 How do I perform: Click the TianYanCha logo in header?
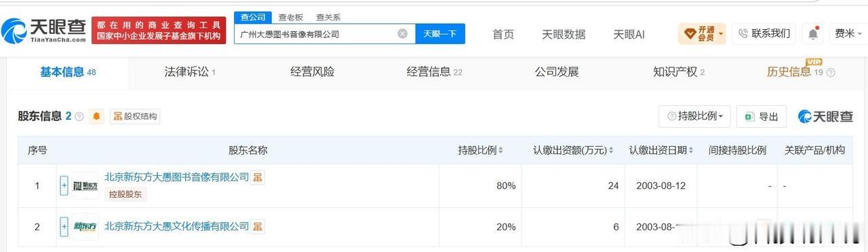pos(43,31)
